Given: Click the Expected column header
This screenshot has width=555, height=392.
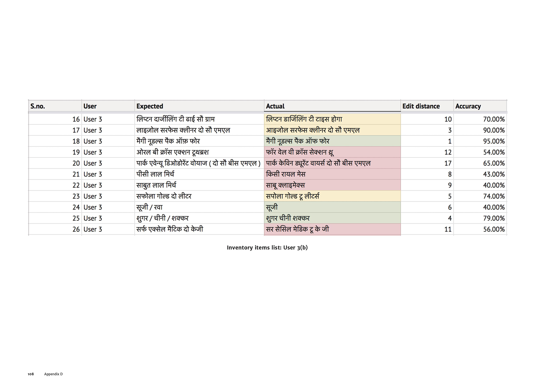Looking at the screenshot, I should tap(150, 106).
